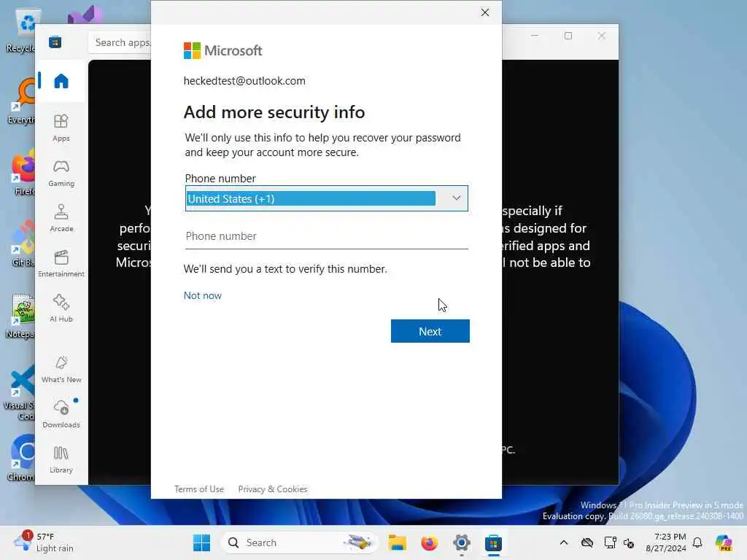Open Downloads in Store sidebar
This screenshot has width=747, height=560.
[61, 414]
